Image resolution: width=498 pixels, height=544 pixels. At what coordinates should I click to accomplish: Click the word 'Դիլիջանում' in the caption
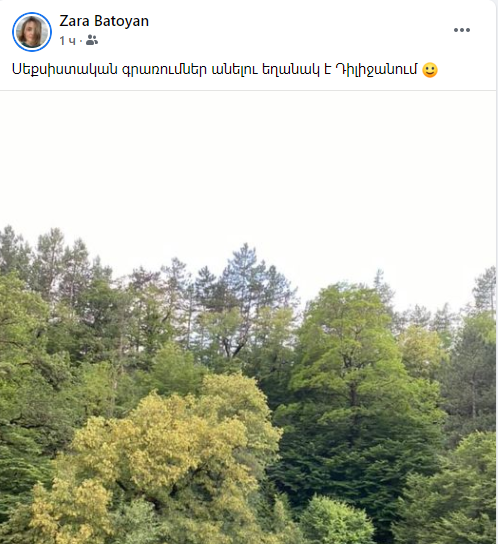(x=376, y=69)
